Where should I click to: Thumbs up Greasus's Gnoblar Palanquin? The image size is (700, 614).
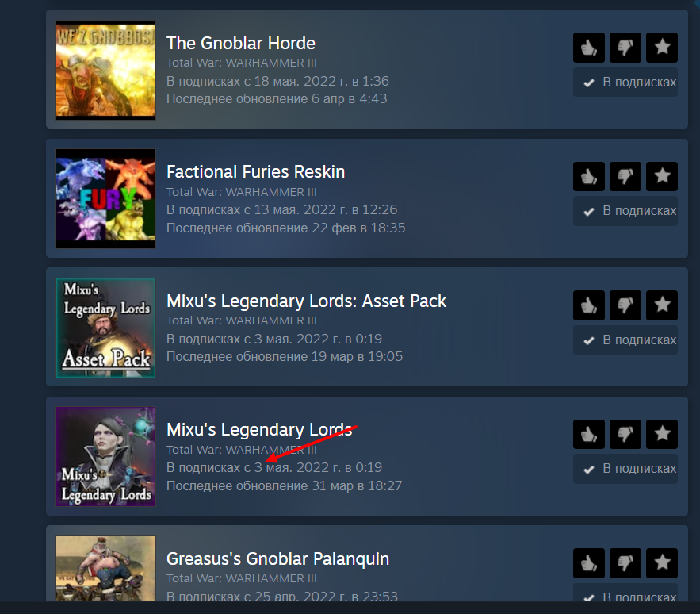coord(589,563)
